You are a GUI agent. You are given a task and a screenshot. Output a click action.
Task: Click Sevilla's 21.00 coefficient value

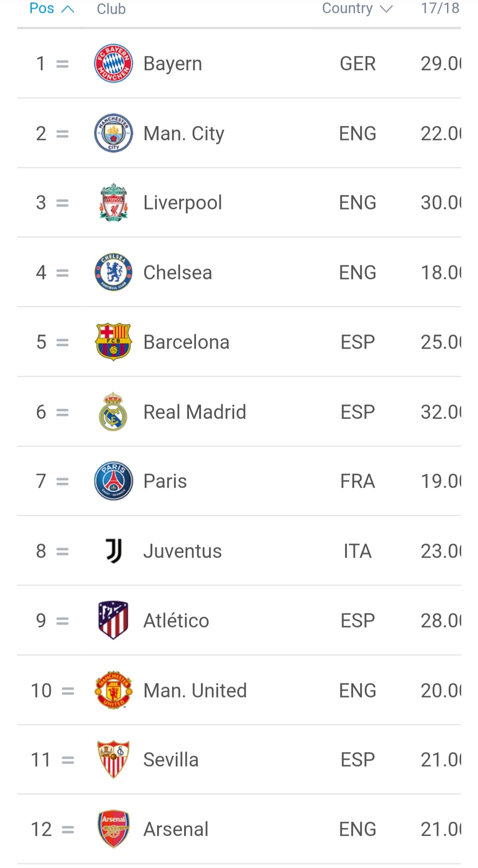pos(441,759)
